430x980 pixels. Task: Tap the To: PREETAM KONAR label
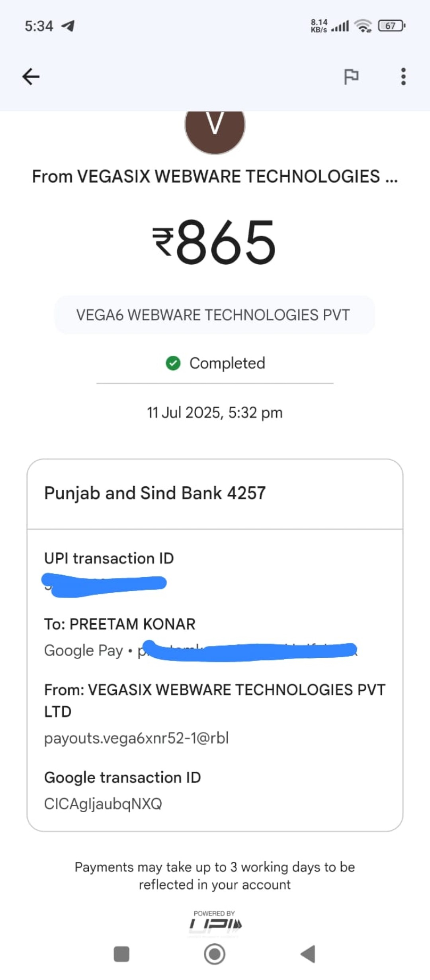pyautogui.click(x=120, y=624)
